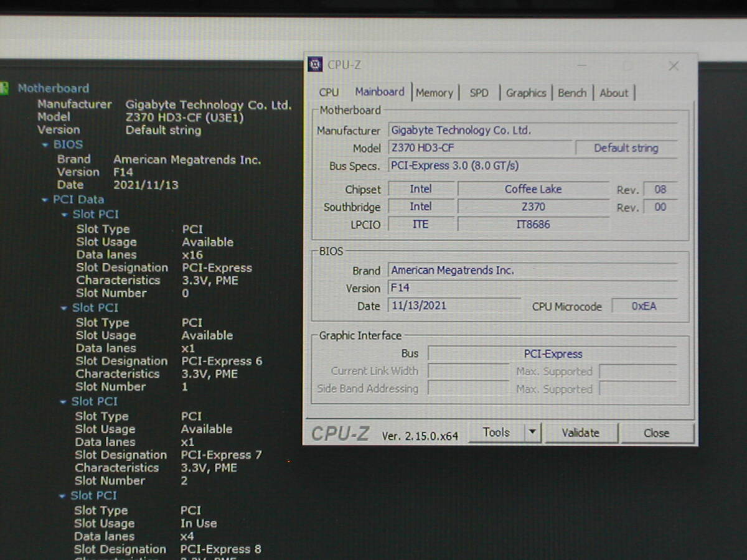Viewport: 747px width, 560px height.
Task: Click the Chipset Rev. '08' field
Action: coord(660,190)
